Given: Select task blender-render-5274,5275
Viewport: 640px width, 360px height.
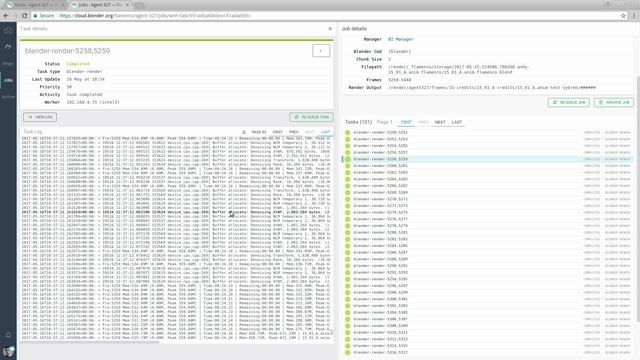Looking at the screenshot, I should pyautogui.click(x=488, y=212).
